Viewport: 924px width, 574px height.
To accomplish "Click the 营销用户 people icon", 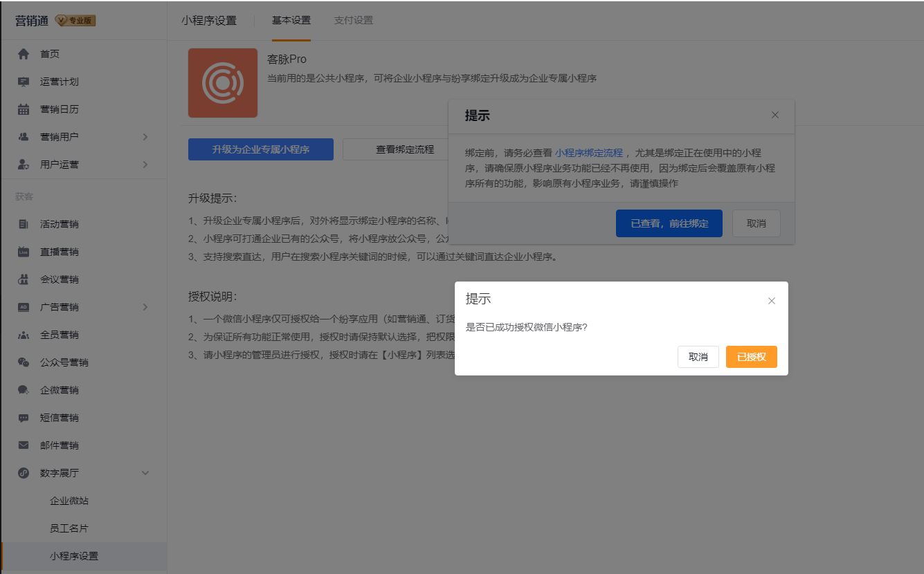I will [24, 137].
